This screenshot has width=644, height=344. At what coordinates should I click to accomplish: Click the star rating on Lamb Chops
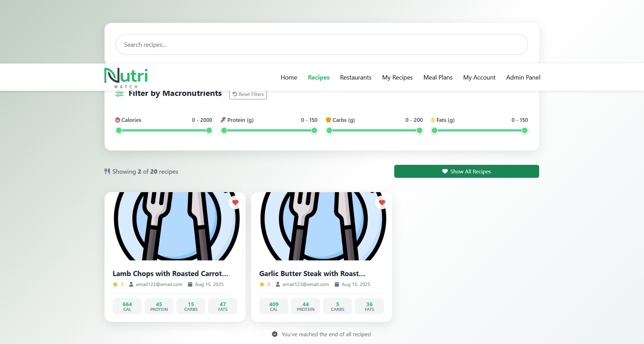[115, 284]
